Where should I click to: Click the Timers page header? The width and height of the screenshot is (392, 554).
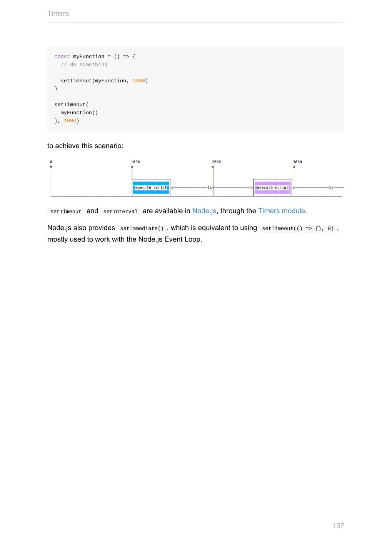[58, 13]
